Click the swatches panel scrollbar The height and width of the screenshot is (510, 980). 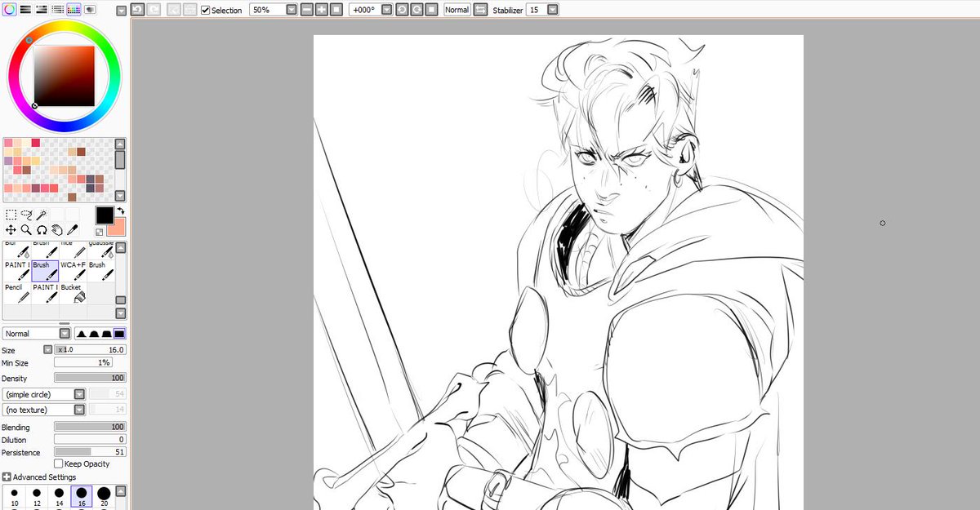(x=120, y=170)
